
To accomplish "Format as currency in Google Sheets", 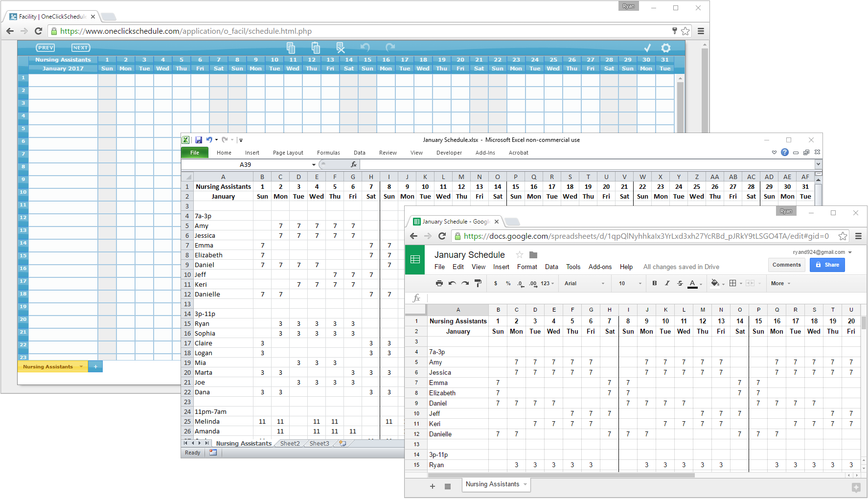I will [x=496, y=283].
